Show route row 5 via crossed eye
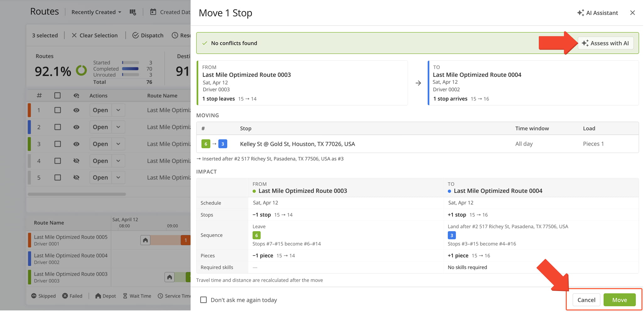Viewport: 644px width, 312px height. coord(76,177)
